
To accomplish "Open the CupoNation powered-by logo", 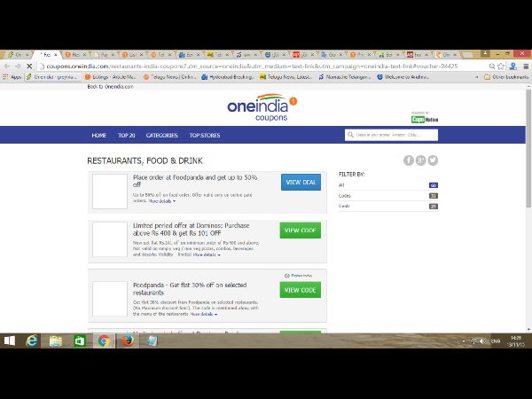I will tap(425, 119).
